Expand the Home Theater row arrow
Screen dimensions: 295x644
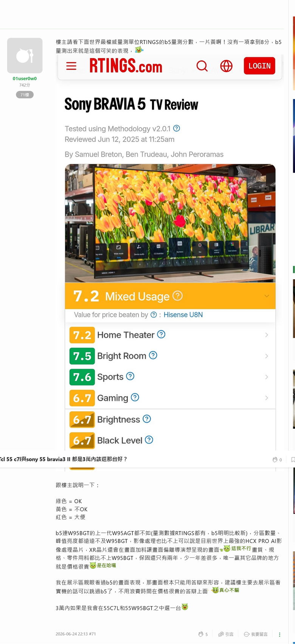tap(267, 335)
